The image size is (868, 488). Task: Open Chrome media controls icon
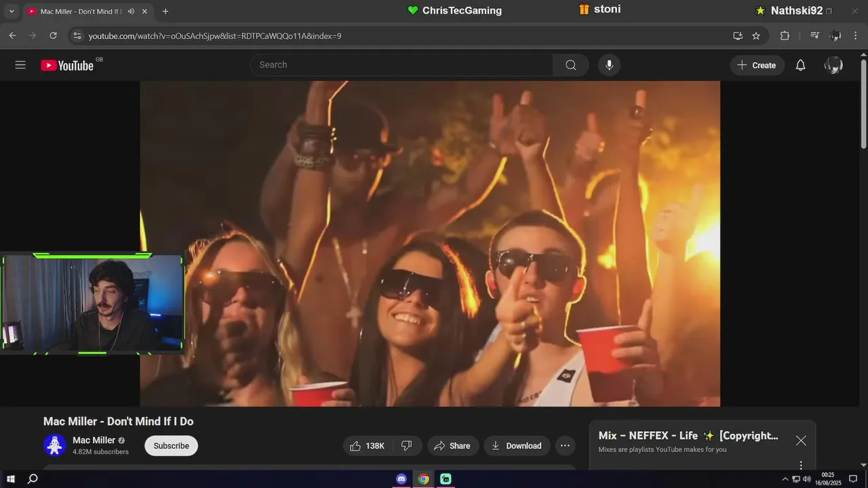(x=815, y=36)
